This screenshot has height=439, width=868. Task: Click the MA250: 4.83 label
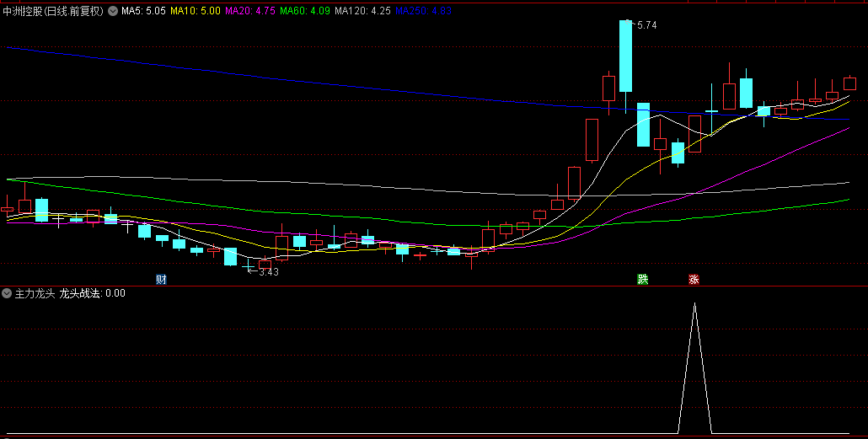coord(424,11)
